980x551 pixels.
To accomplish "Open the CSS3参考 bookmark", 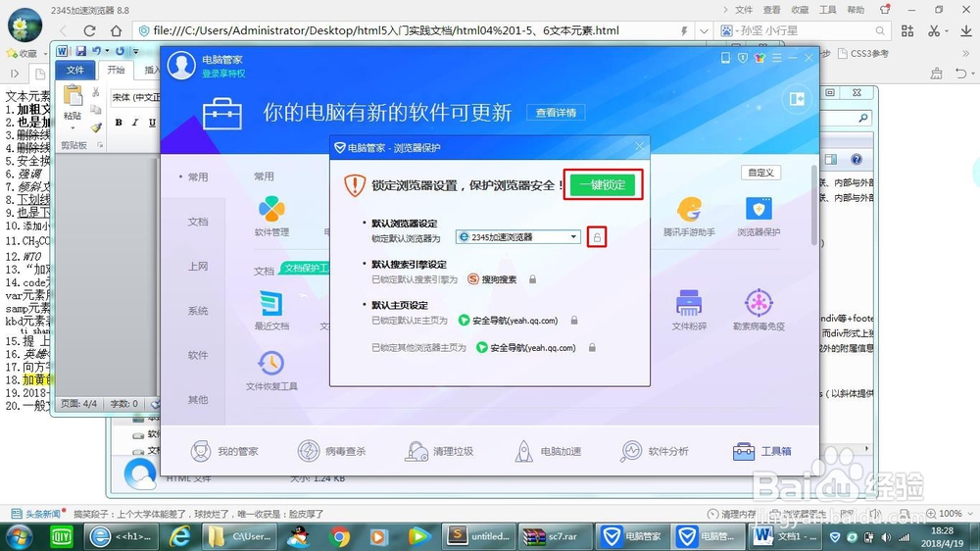I will (x=863, y=54).
